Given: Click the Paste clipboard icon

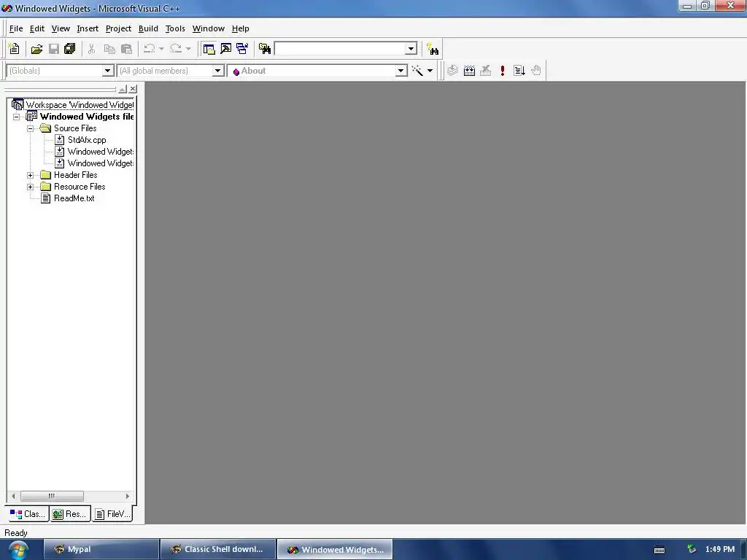Looking at the screenshot, I should tap(126, 49).
